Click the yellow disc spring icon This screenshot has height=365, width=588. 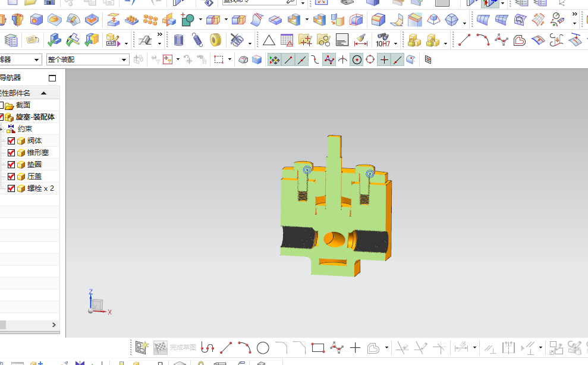(216, 40)
